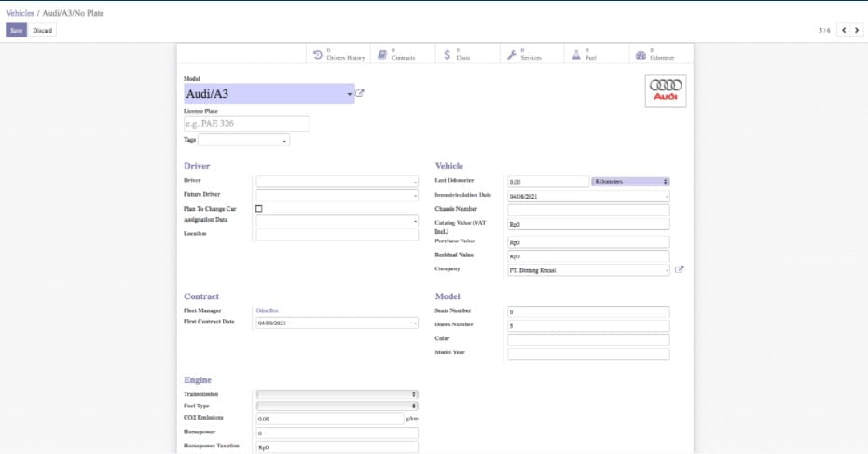Click the Color input field
Image resolution: width=868 pixels, height=454 pixels.
588,340
